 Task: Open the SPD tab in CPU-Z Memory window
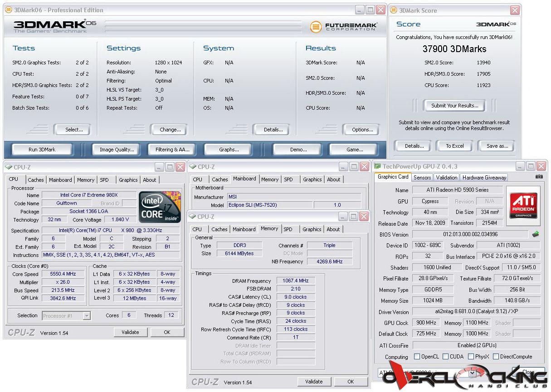pyautogui.click(x=288, y=229)
